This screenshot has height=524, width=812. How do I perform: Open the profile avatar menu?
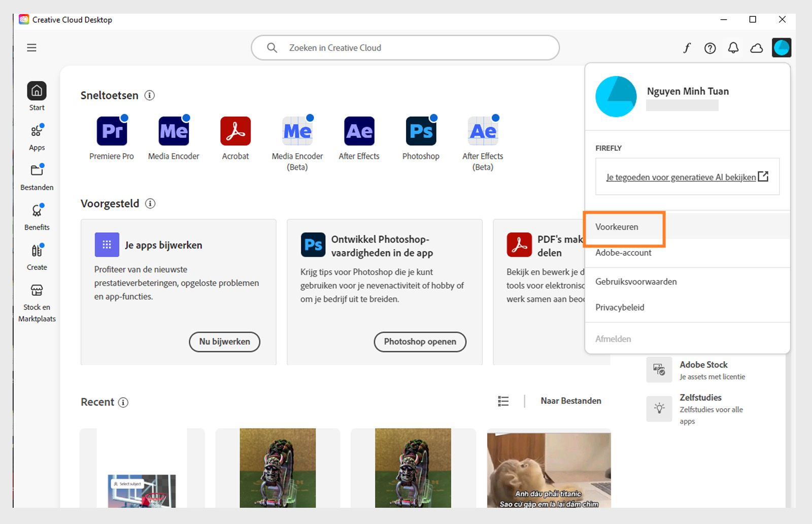click(x=781, y=47)
